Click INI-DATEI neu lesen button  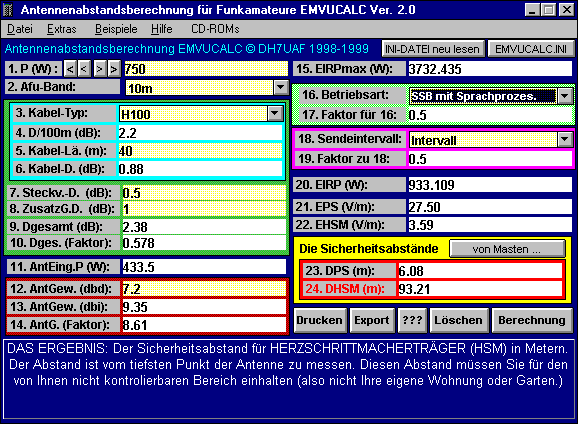(433, 49)
